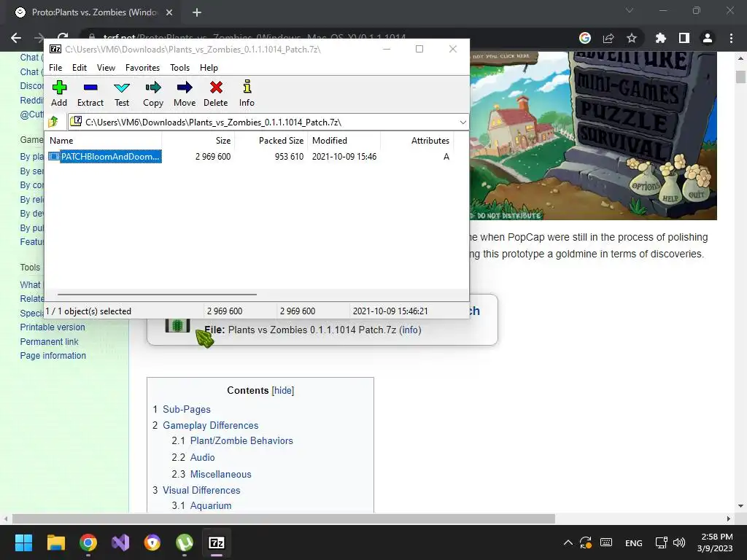Sort by Attributes column header
Image resolution: width=747 pixels, height=560 pixels.
click(417, 141)
